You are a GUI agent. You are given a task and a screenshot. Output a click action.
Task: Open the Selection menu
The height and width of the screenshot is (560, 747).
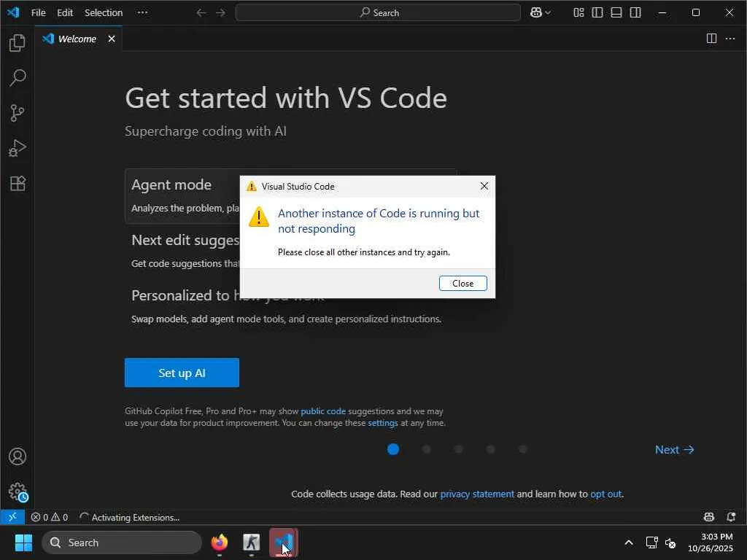pyautogui.click(x=104, y=13)
